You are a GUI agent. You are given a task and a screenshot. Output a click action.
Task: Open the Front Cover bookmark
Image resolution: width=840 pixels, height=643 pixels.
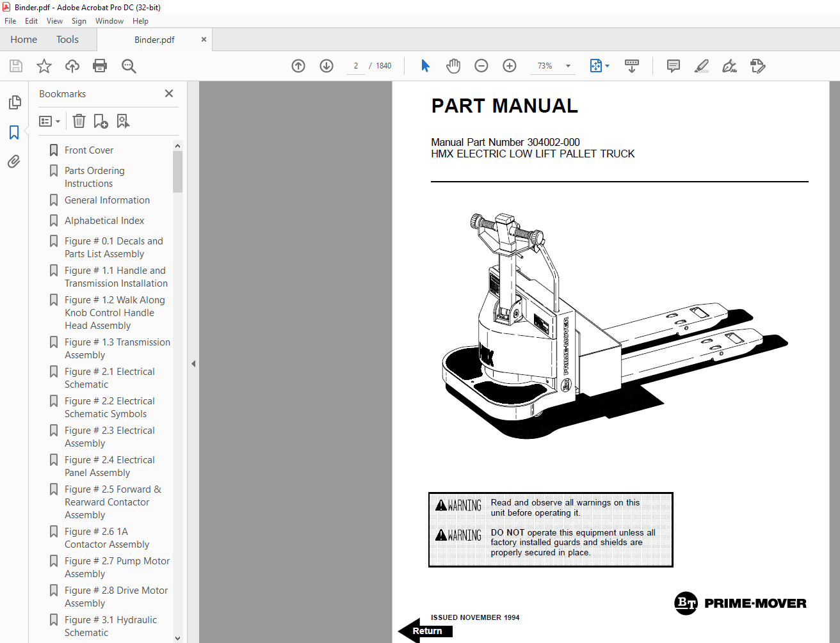(88, 150)
